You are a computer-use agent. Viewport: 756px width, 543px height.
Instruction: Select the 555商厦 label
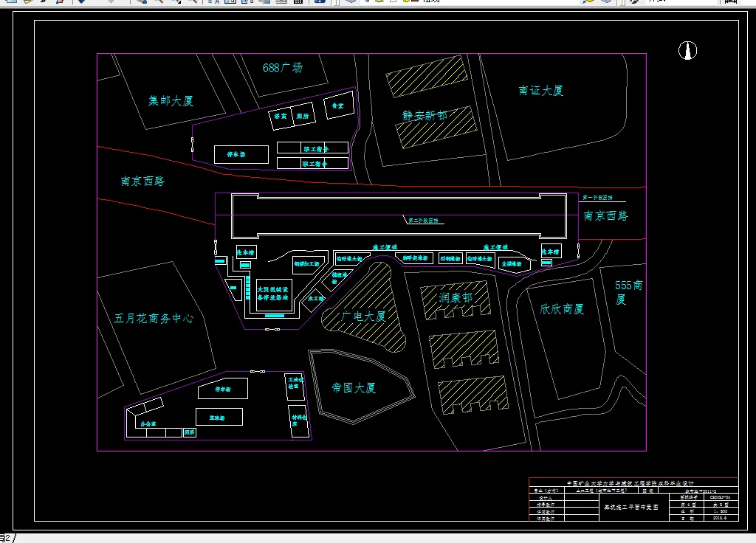628,292
